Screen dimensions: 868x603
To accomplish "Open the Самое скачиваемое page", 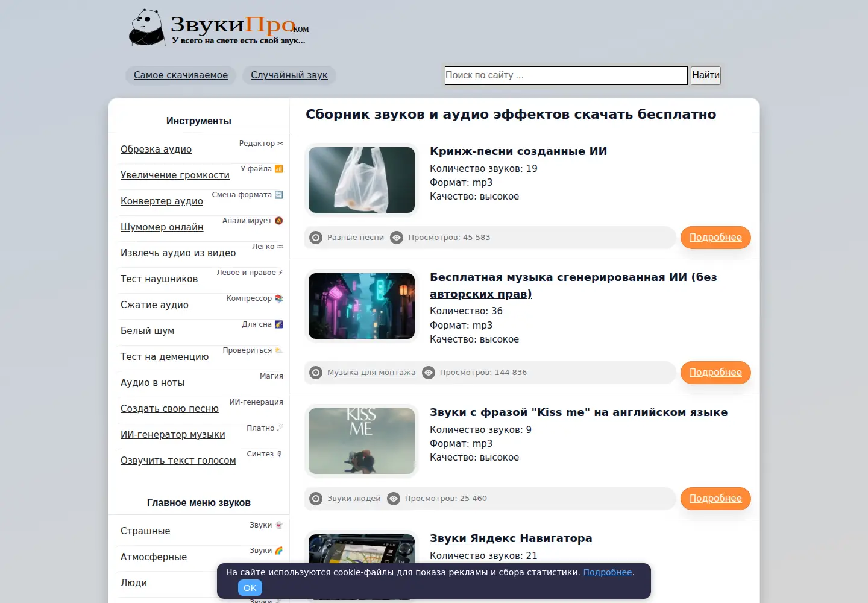I will pos(181,75).
